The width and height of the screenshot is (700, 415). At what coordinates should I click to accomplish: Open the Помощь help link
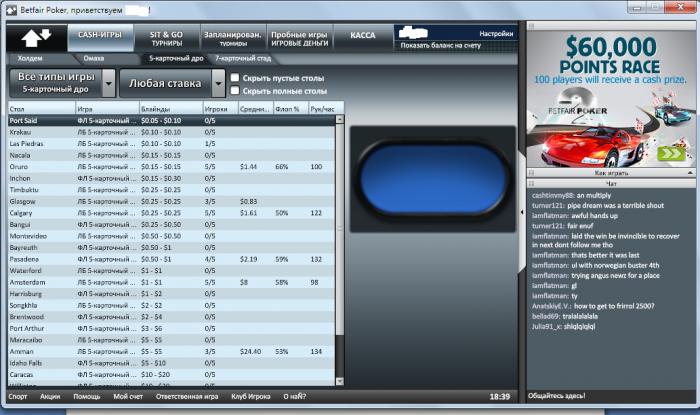point(87,396)
